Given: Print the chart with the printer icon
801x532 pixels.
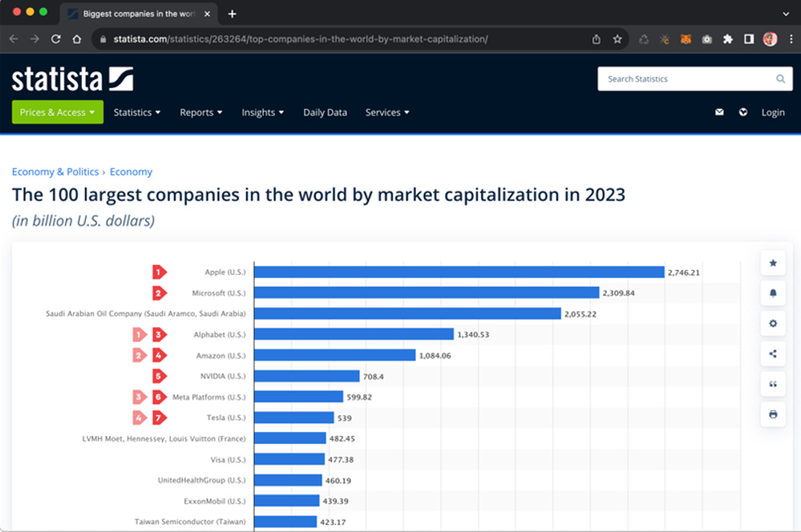Looking at the screenshot, I should coord(773,414).
